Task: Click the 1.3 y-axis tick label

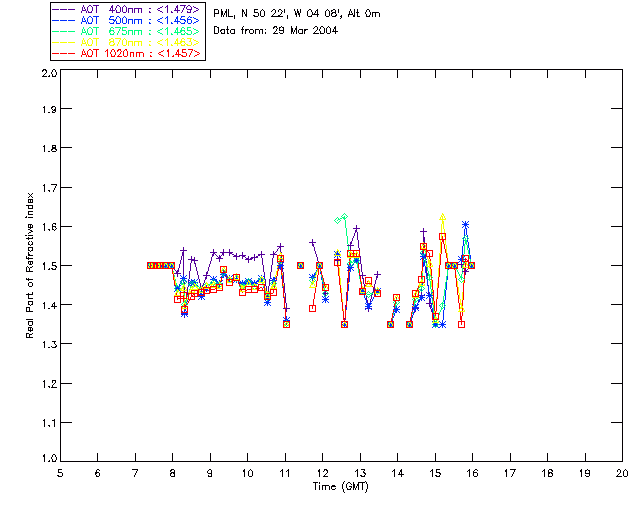Action: click(x=49, y=345)
